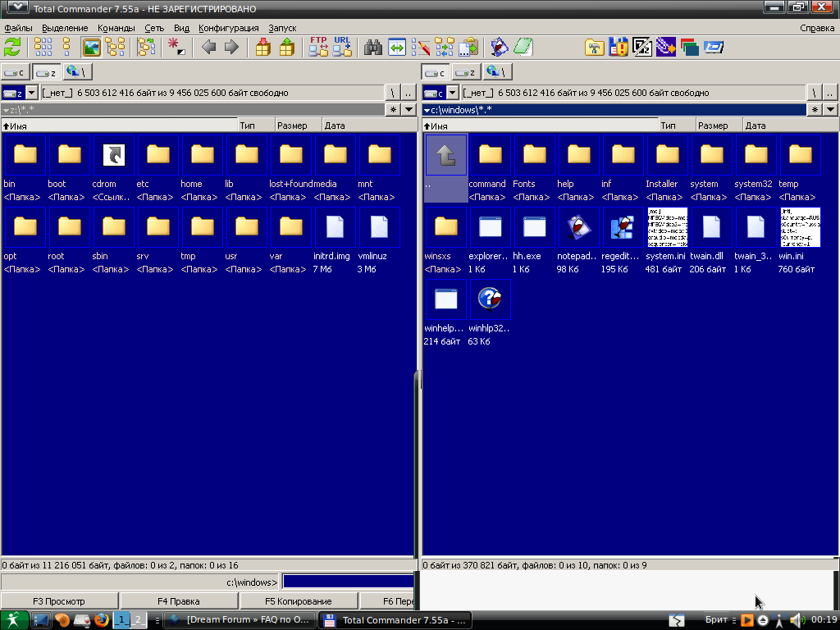Click F3 Просмотр button
Viewport: 840px width, 630px height.
pyautogui.click(x=59, y=601)
